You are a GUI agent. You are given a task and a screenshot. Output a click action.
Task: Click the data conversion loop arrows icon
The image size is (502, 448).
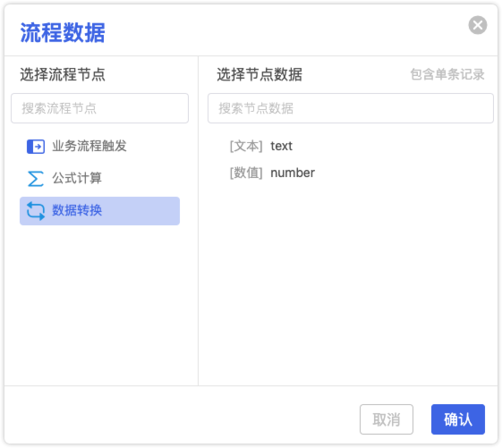pos(36,211)
